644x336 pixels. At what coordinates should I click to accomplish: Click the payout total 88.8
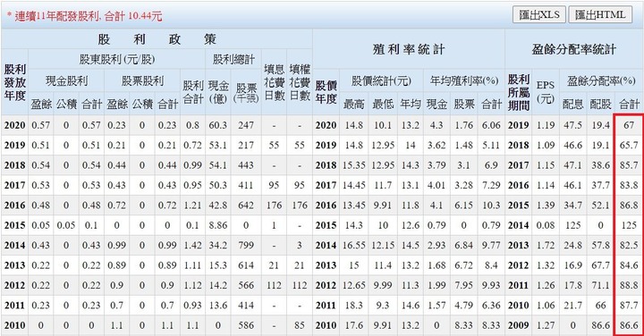click(629, 285)
